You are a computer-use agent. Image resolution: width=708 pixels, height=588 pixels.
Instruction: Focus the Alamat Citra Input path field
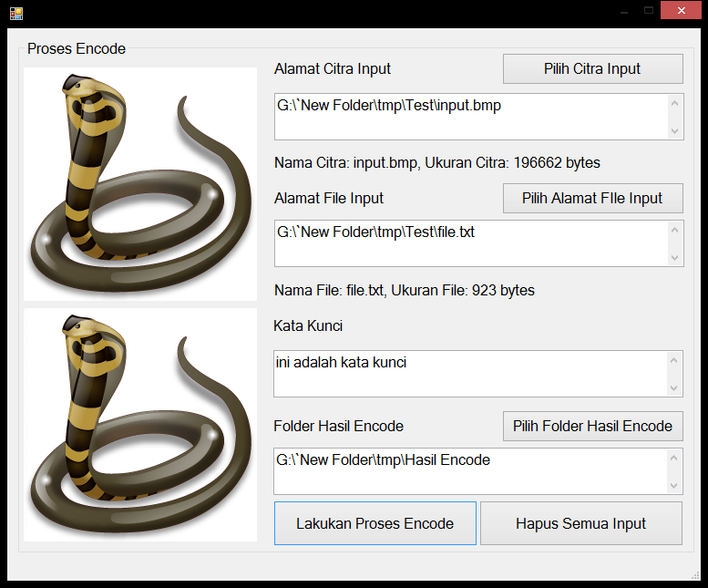[x=469, y=116]
